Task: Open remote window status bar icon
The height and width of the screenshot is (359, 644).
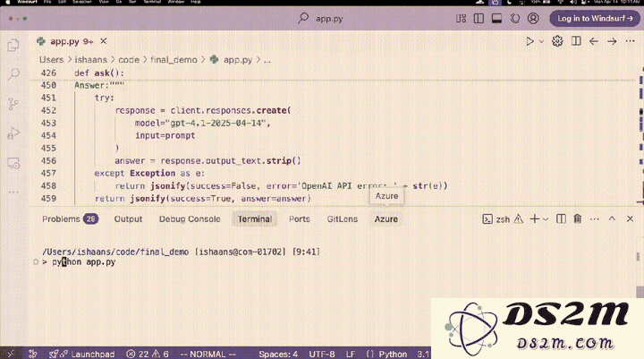Action: coord(11,354)
